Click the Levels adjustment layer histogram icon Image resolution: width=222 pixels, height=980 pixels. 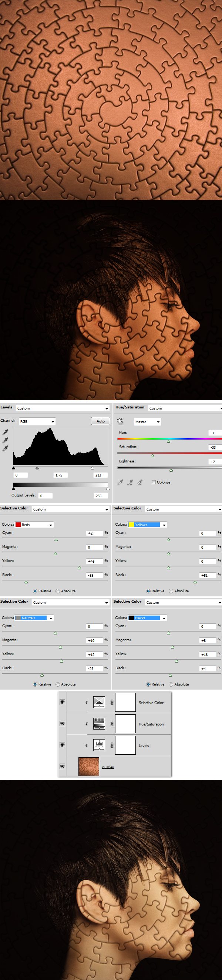click(99, 745)
